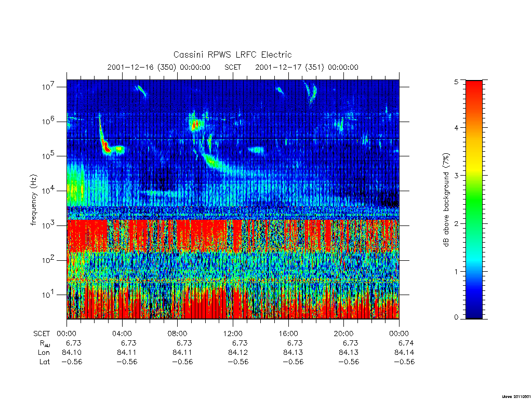Click the R value 6.74
The image size is (532, 399).
pos(406,343)
